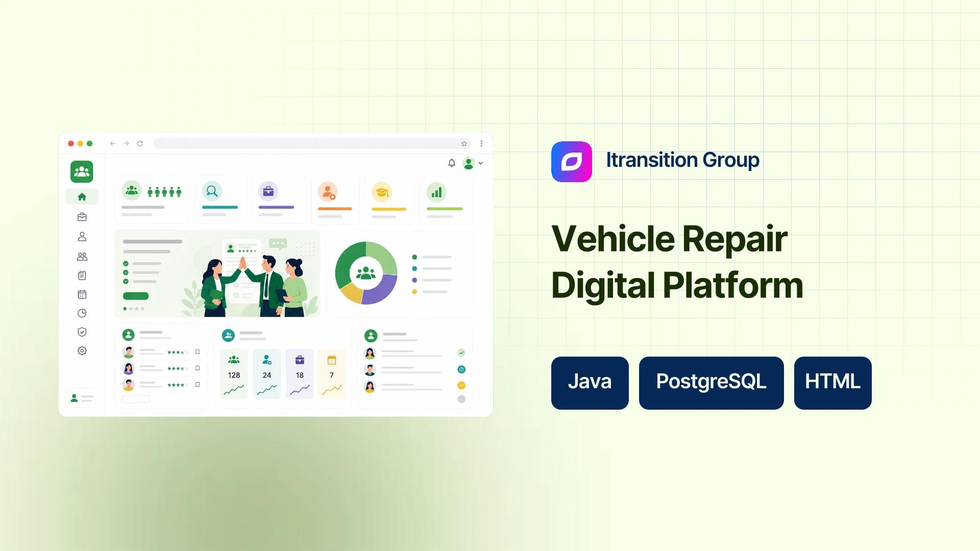Viewport: 980px width, 551px height.
Task: Select the PostgreSQL tag
Action: [x=712, y=383]
